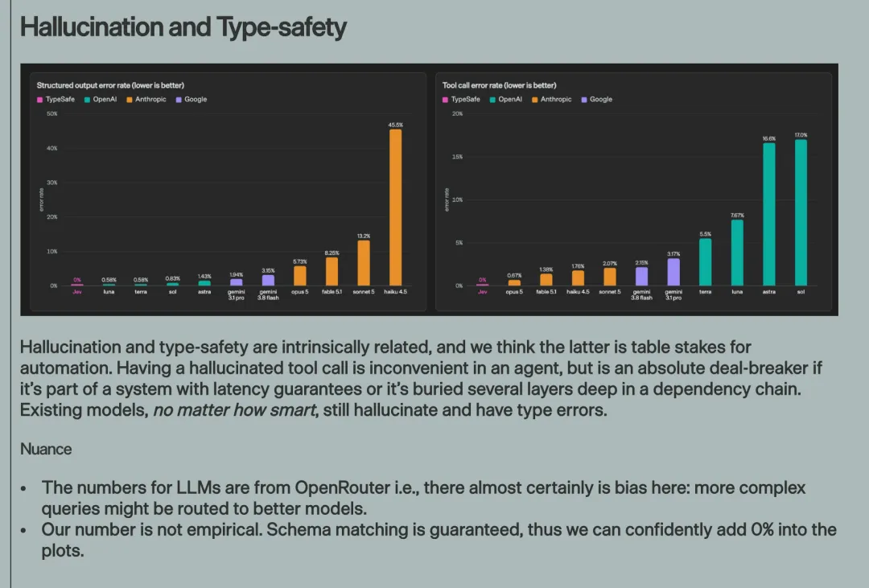Click the 'luna' axis label in Structured output chart
Image resolution: width=869 pixels, height=588 pixels.
pos(109,292)
